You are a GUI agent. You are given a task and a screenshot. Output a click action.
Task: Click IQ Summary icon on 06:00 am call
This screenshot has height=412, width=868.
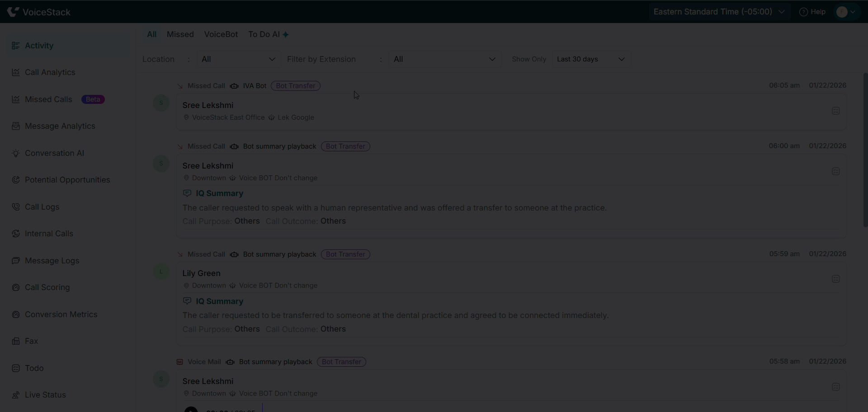click(187, 193)
